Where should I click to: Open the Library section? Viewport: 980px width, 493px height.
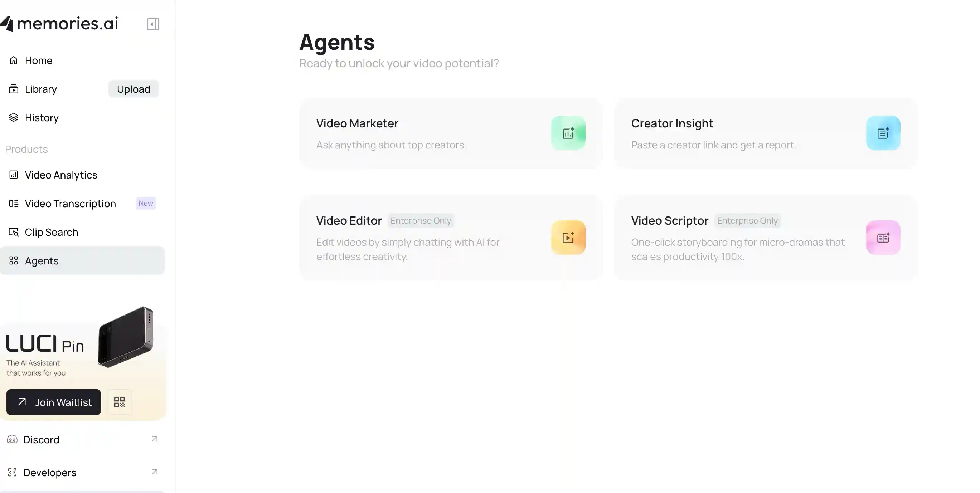[x=41, y=89]
